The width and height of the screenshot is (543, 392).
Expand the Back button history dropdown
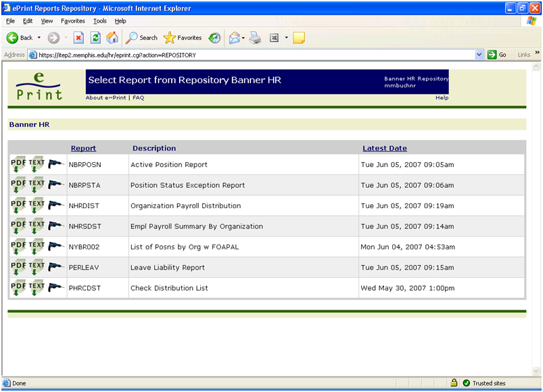pos(39,38)
